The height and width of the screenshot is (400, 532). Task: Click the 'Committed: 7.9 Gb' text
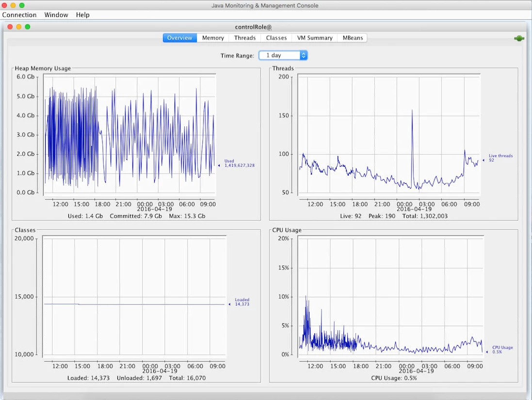pyautogui.click(x=136, y=216)
